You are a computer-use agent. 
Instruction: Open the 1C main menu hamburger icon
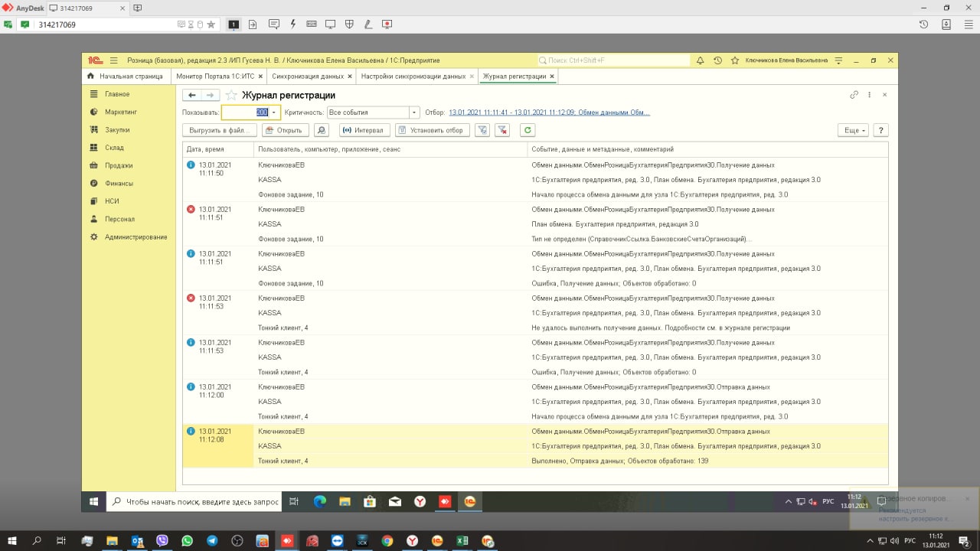tap(113, 60)
